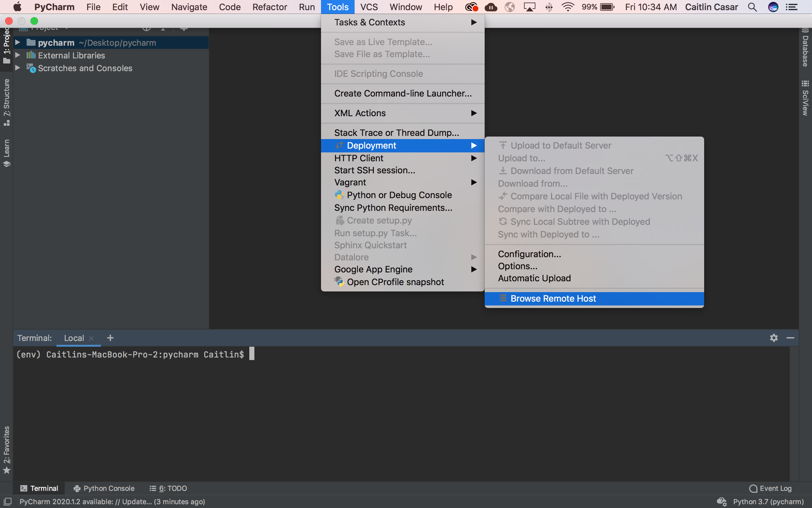
Task: Open the Database side panel
Action: pos(805,48)
